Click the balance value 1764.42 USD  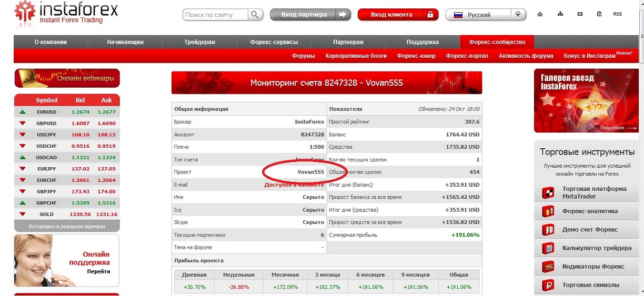(462, 135)
